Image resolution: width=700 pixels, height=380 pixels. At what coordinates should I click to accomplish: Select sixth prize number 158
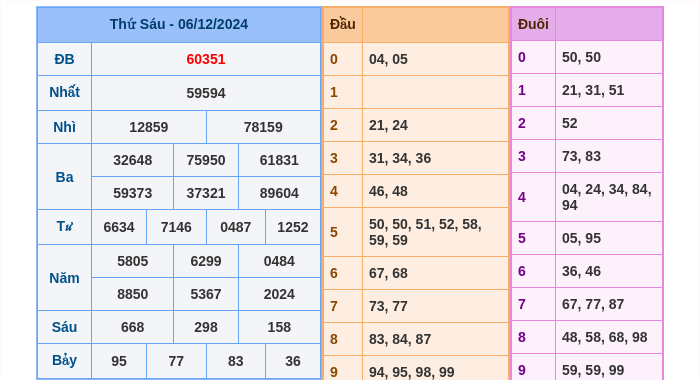click(279, 327)
